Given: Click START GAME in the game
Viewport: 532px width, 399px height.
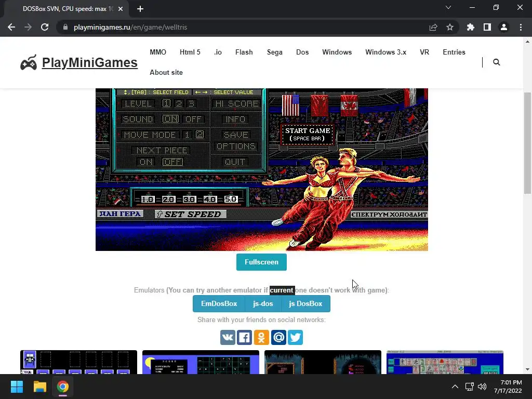Looking at the screenshot, I should click(308, 135).
